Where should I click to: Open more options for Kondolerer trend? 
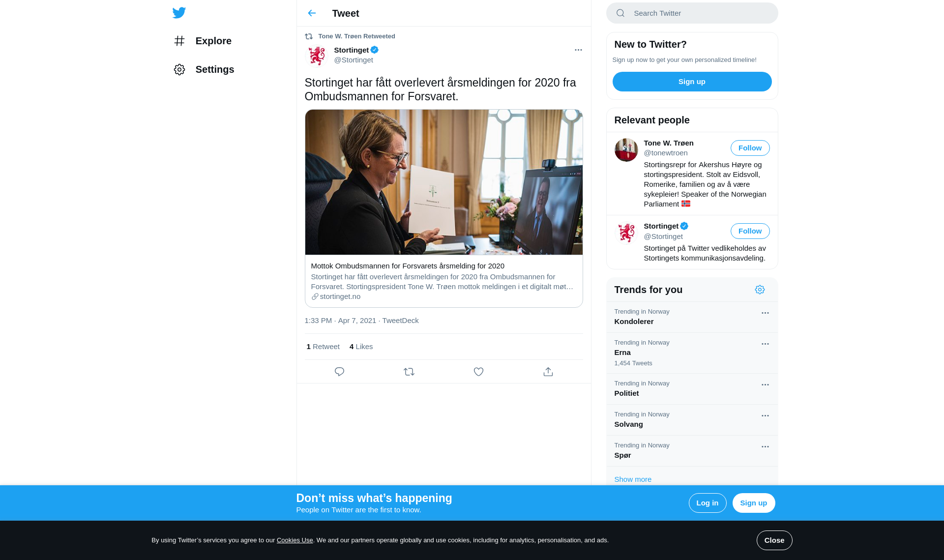point(765,313)
